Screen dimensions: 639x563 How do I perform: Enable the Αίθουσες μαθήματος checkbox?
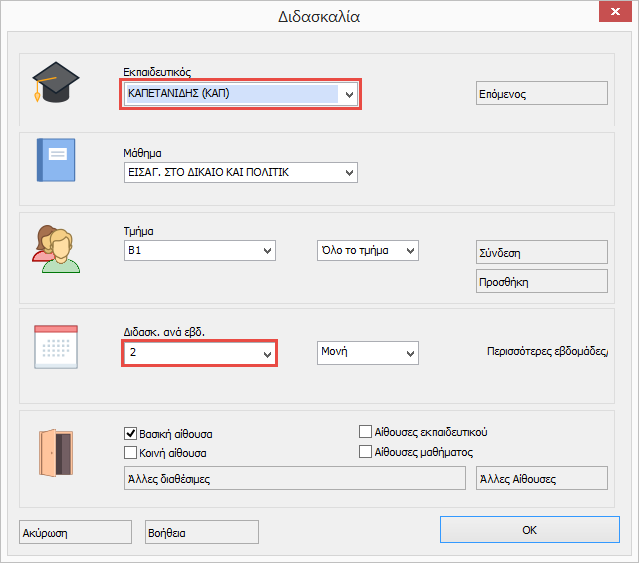366,452
